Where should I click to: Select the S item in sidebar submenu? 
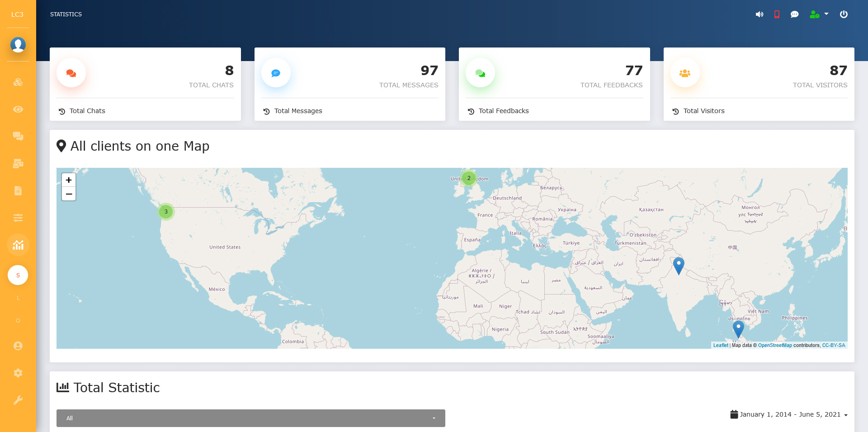[18, 275]
